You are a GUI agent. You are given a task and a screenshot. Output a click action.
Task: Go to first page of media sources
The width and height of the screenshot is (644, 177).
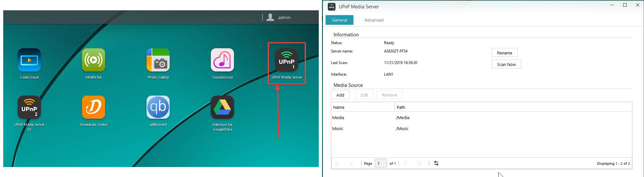(x=337, y=163)
